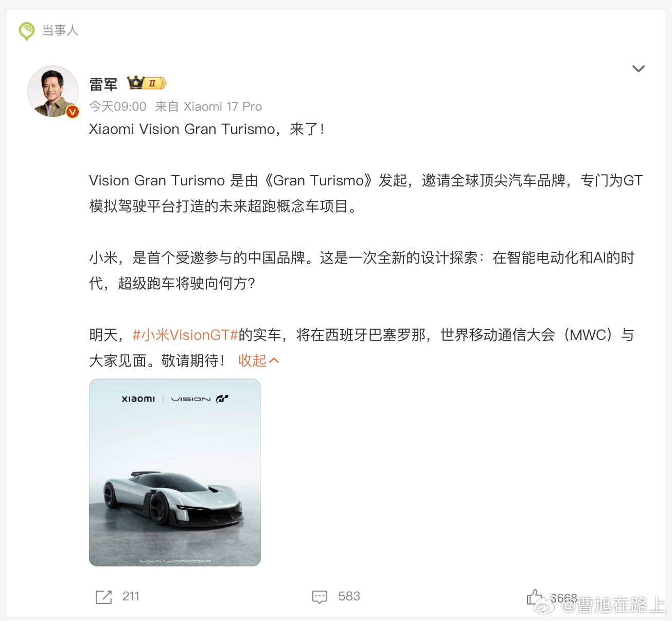The height and width of the screenshot is (621, 672).
Task: Click the caret arrow beside 收起
Action: pos(274,360)
